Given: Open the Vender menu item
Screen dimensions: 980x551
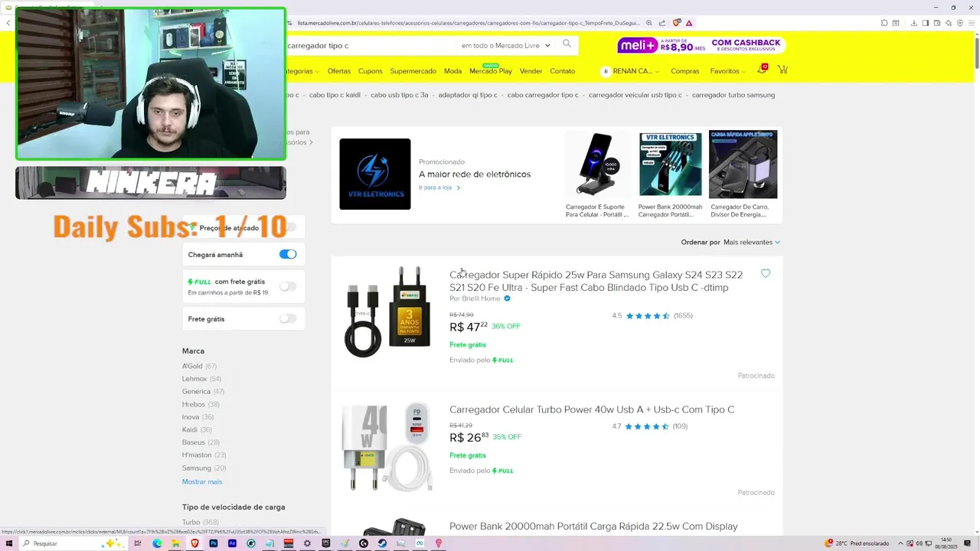Looking at the screenshot, I should click(531, 71).
